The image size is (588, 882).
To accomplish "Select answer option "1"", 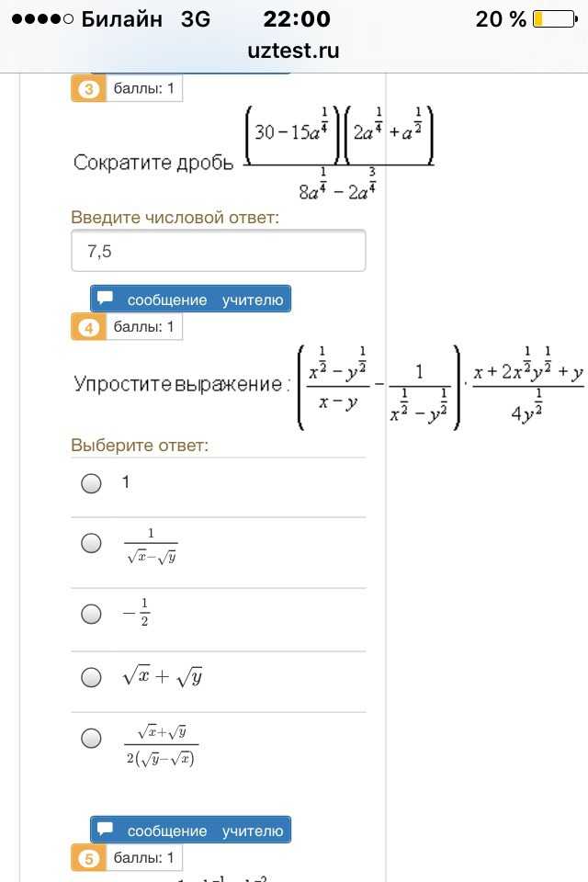I will [91, 483].
